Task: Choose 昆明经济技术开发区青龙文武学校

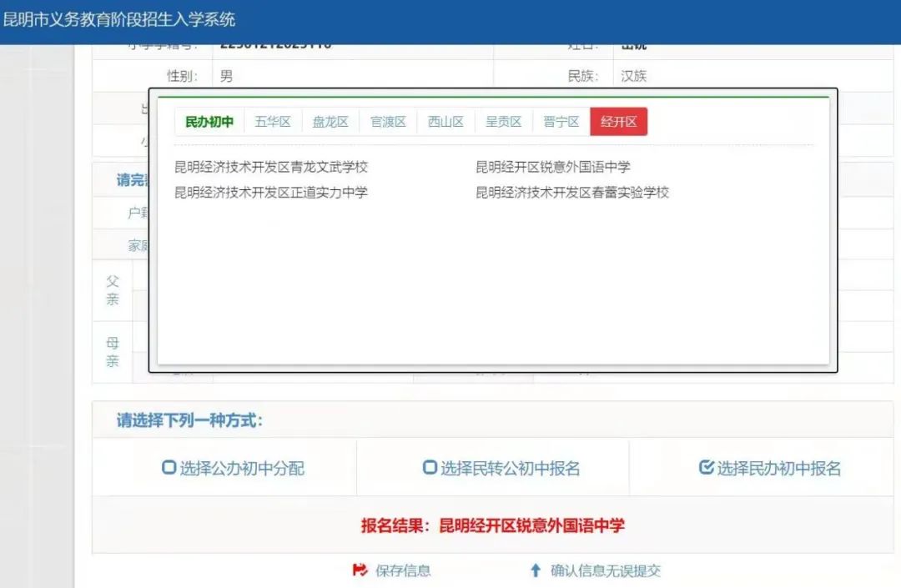Action: [271, 167]
